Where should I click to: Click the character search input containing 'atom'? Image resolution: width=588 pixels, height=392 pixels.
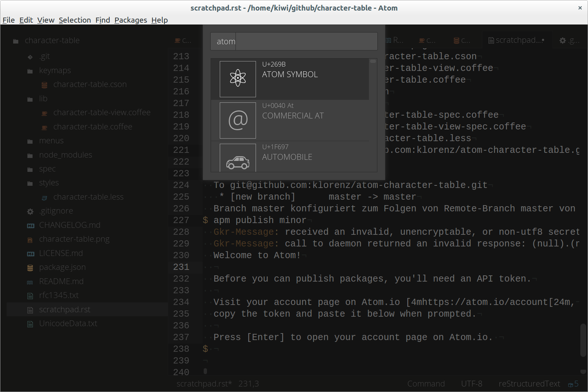point(294,41)
